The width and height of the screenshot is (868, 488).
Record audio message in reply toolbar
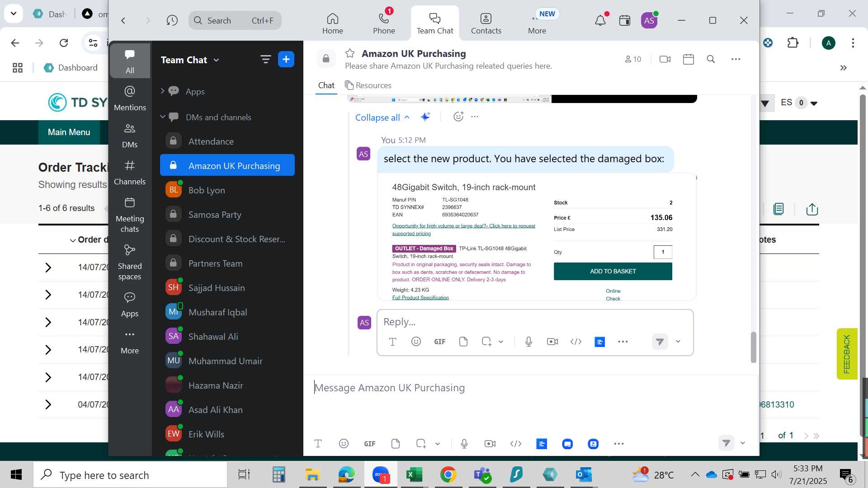tap(528, 342)
